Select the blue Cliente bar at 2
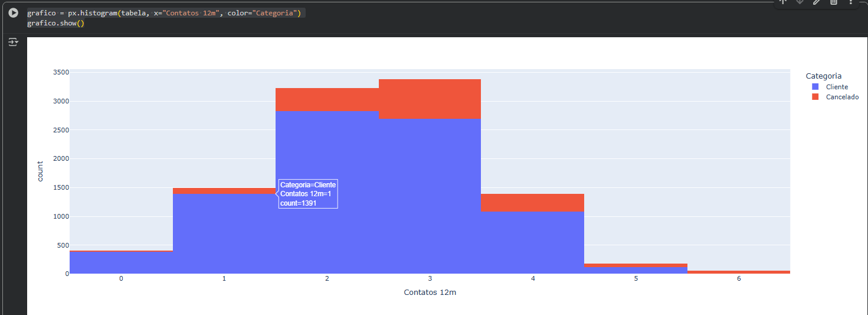The image size is (868, 315). (327, 192)
